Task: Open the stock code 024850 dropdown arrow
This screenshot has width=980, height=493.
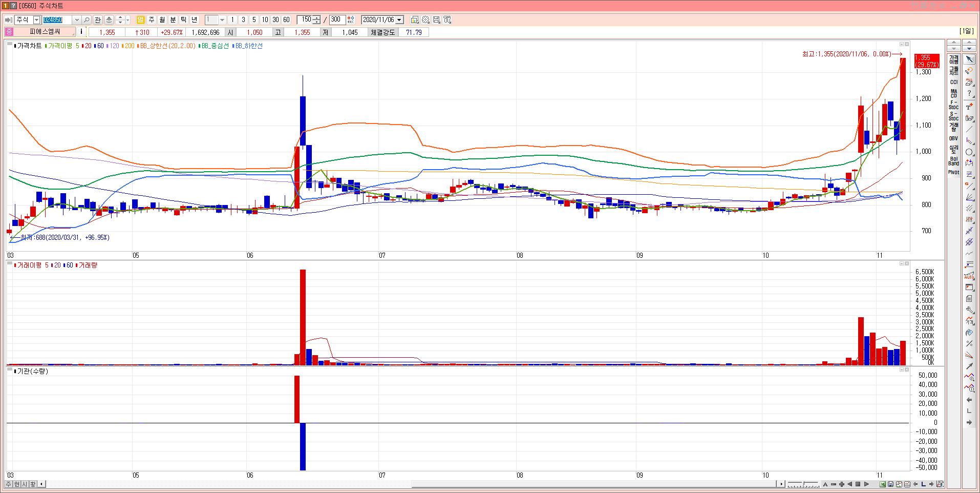Action: pos(77,19)
